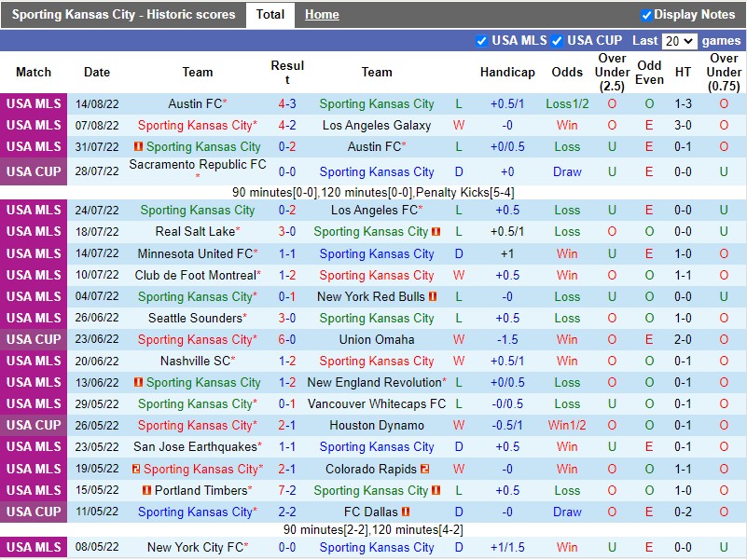747x560 pixels.
Task: Click the red card icon next to FC Dallas
Action: pos(406,512)
